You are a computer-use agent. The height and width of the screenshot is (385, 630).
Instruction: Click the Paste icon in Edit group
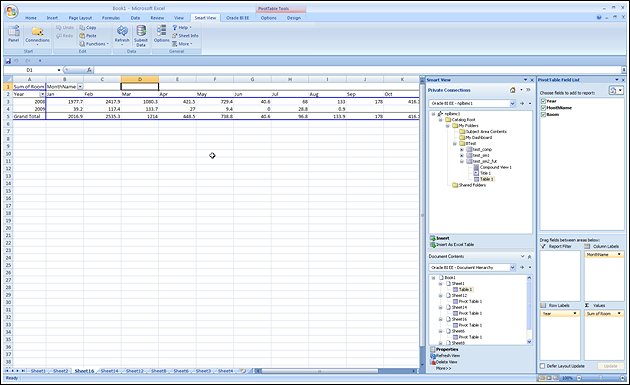(x=82, y=36)
